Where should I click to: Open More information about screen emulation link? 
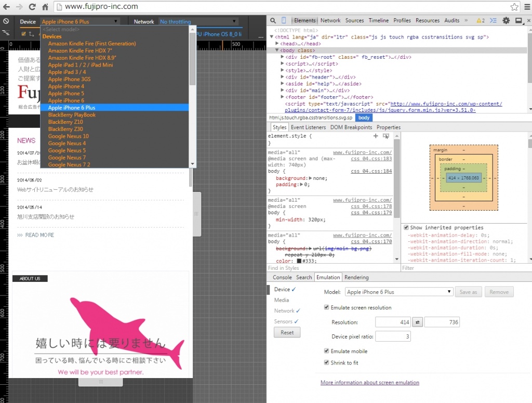point(370,382)
